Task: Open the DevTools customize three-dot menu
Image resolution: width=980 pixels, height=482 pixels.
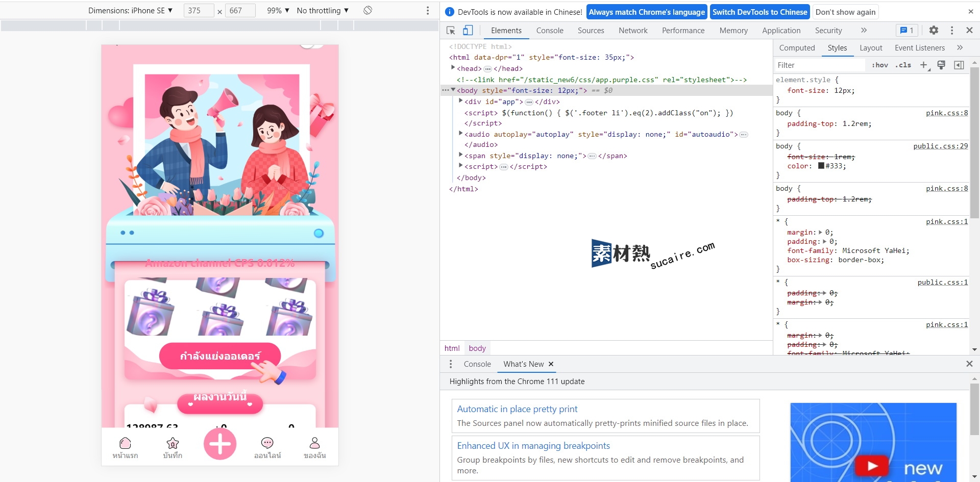Action: coord(951,31)
